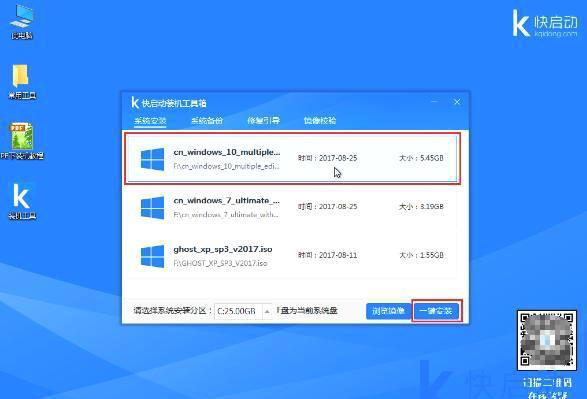The height and width of the screenshot is (399, 587).
Task: Click the 浏览镜像 button
Action: 388,311
